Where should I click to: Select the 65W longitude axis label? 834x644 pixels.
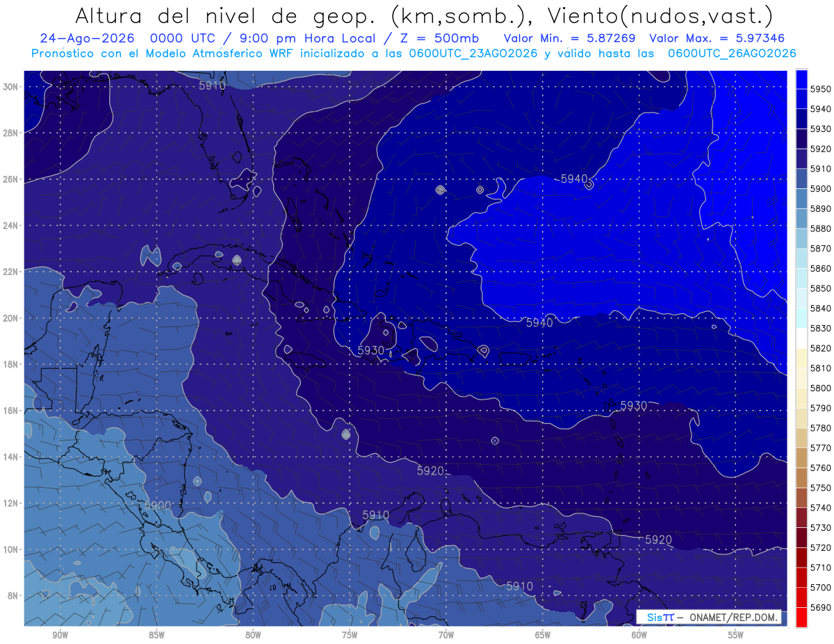coord(543,635)
